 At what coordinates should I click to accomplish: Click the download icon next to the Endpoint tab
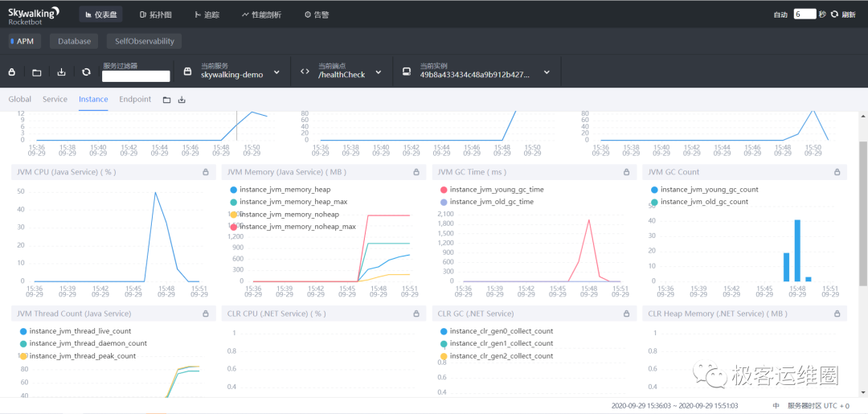pos(182,100)
